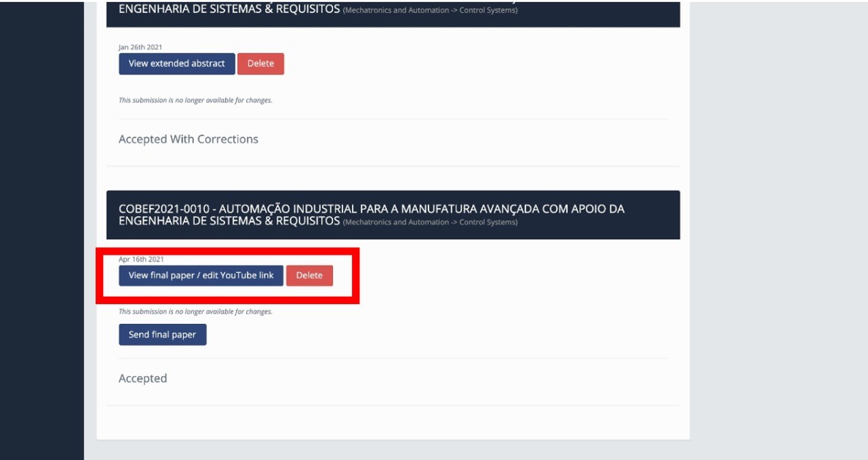Click the divider line above the Accepted status
868x460 pixels.
[x=393, y=358]
